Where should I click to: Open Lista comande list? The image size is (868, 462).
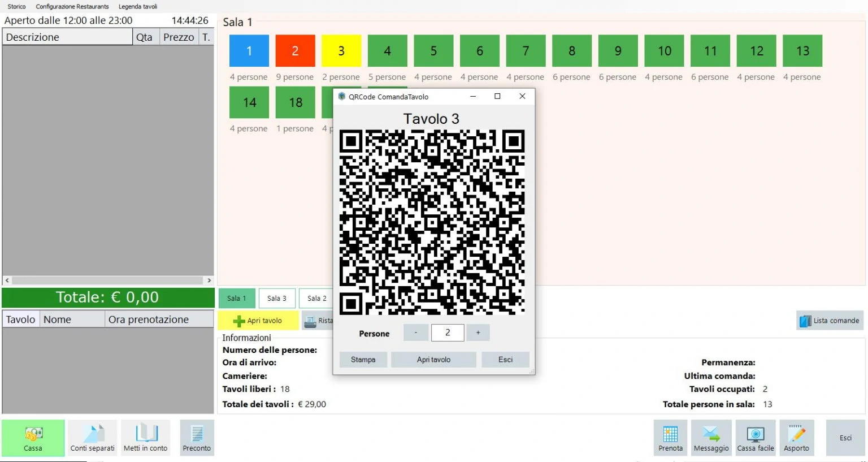coord(830,321)
